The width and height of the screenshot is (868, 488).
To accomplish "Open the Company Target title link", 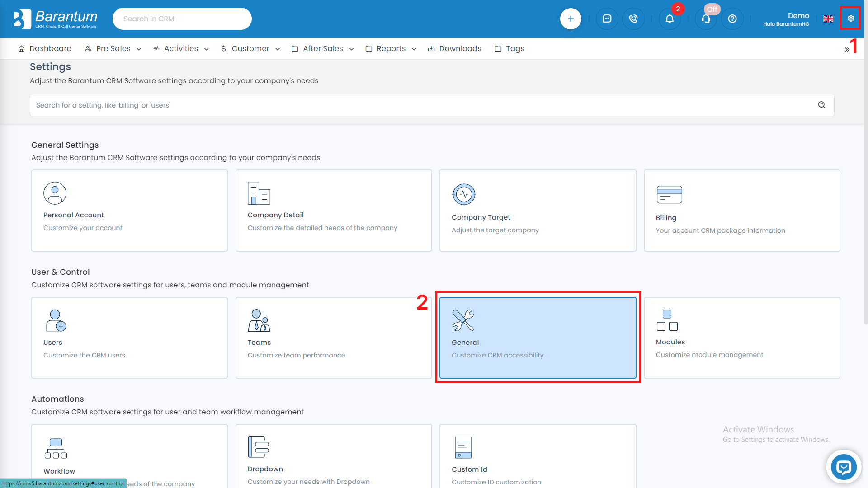I will (x=481, y=217).
